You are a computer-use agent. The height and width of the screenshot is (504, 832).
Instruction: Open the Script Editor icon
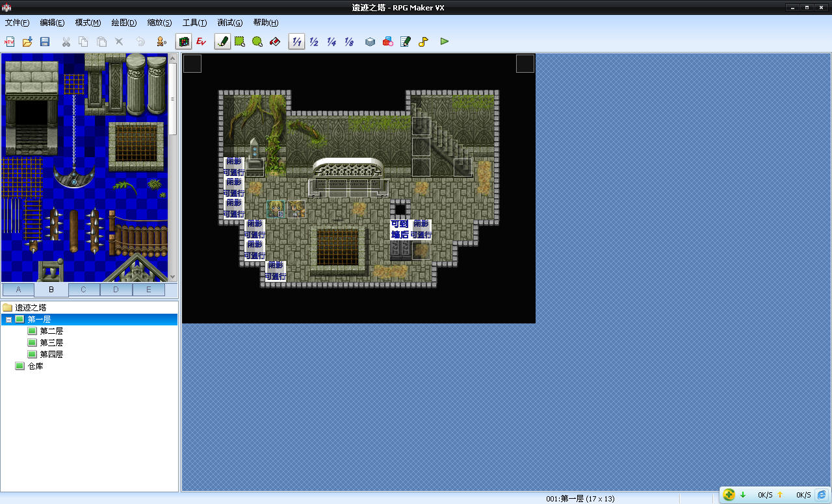406,42
